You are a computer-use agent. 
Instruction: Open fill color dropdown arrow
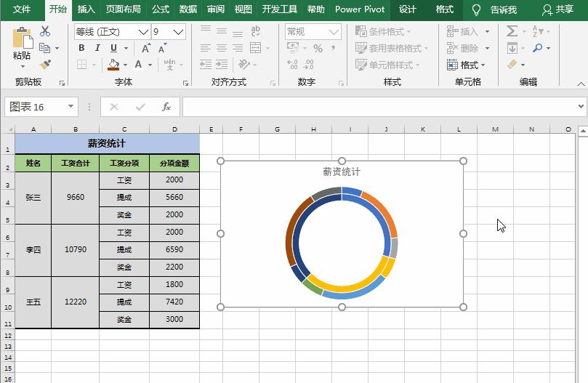[125, 65]
